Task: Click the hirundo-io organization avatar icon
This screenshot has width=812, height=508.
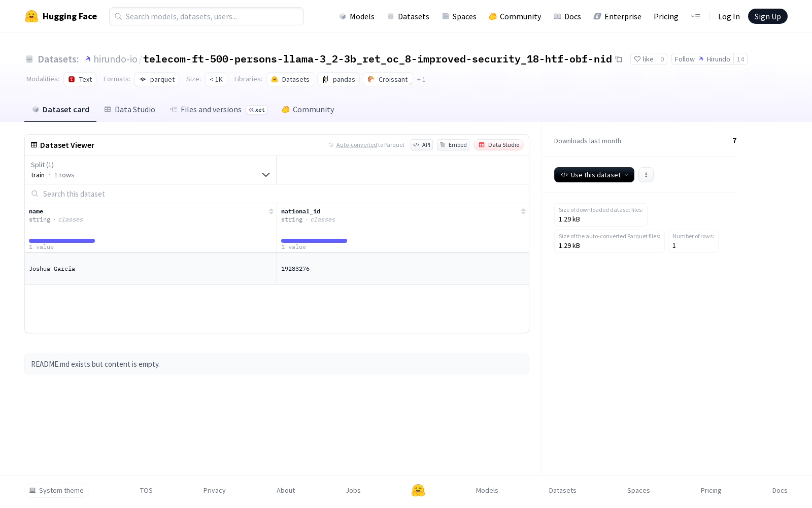Action: [88, 59]
